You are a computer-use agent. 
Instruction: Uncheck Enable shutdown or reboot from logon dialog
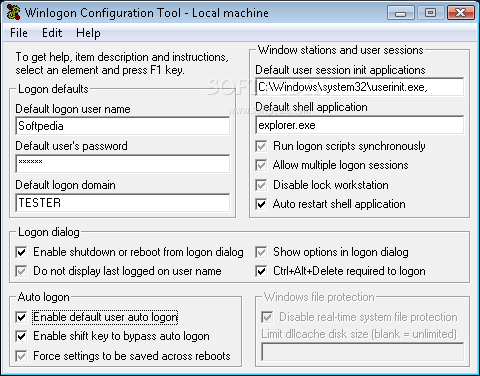click(21, 252)
